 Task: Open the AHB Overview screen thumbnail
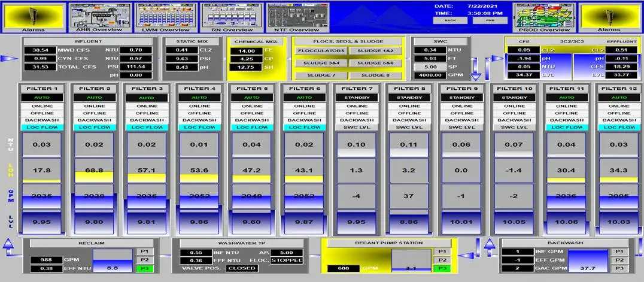click(x=99, y=16)
